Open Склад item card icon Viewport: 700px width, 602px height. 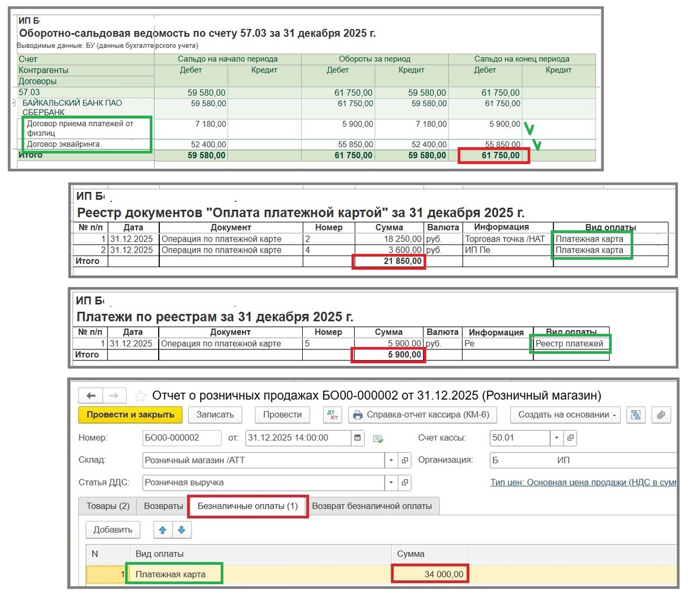405,460
